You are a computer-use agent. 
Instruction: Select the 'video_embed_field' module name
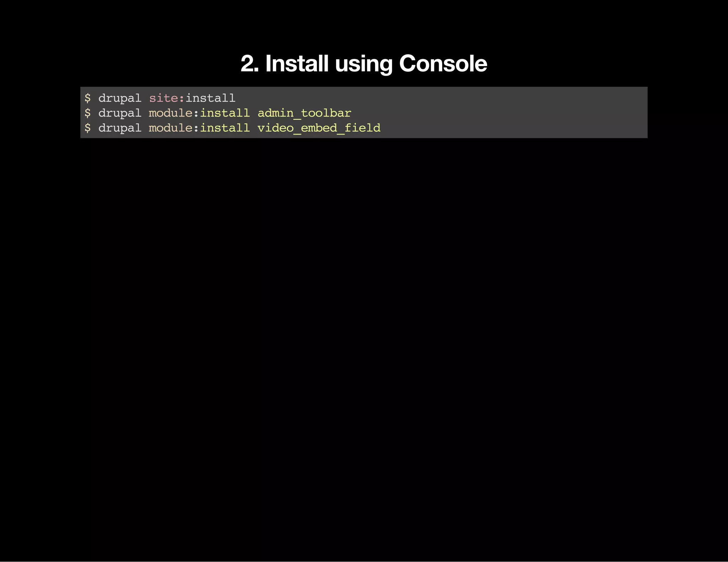pos(319,128)
